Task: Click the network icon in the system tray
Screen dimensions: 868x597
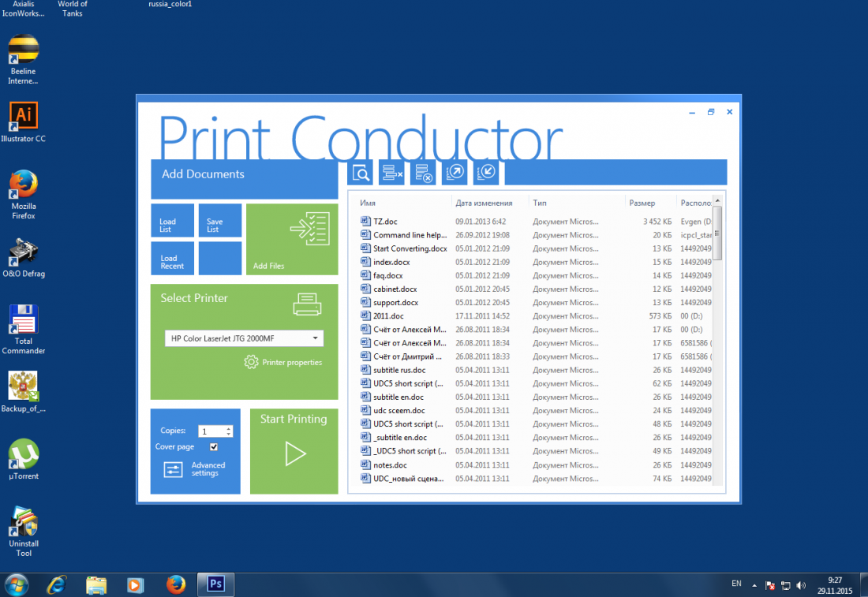Action: tap(785, 585)
